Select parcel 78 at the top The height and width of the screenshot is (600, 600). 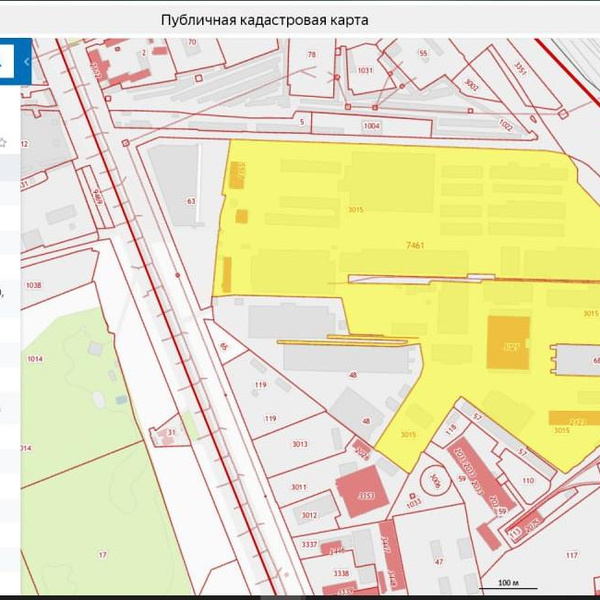tap(312, 55)
